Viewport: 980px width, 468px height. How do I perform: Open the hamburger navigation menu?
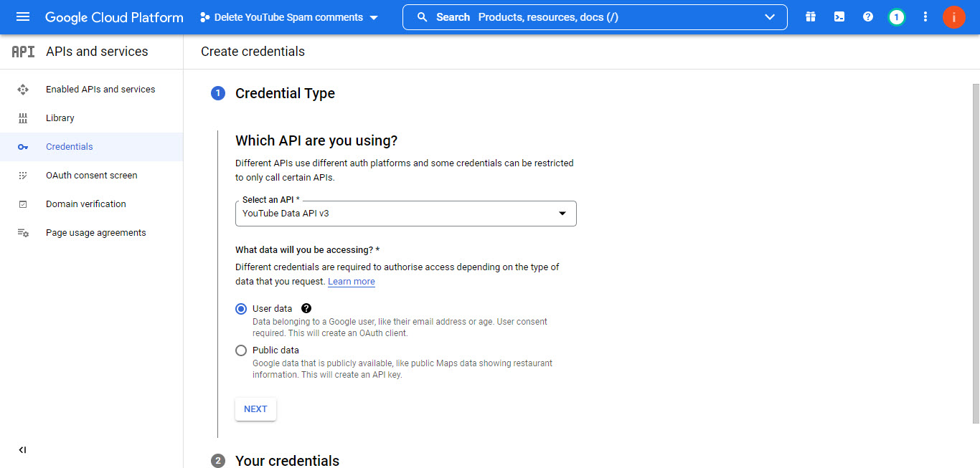click(22, 17)
